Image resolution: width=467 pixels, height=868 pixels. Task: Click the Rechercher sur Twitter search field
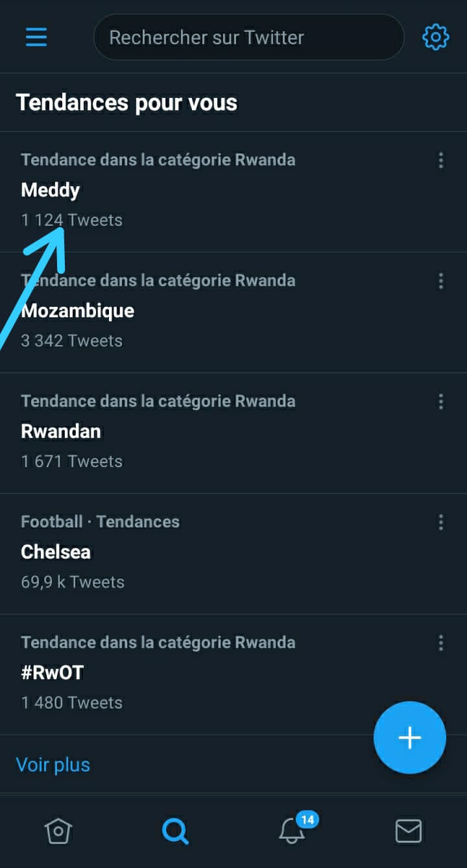click(x=249, y=37)
